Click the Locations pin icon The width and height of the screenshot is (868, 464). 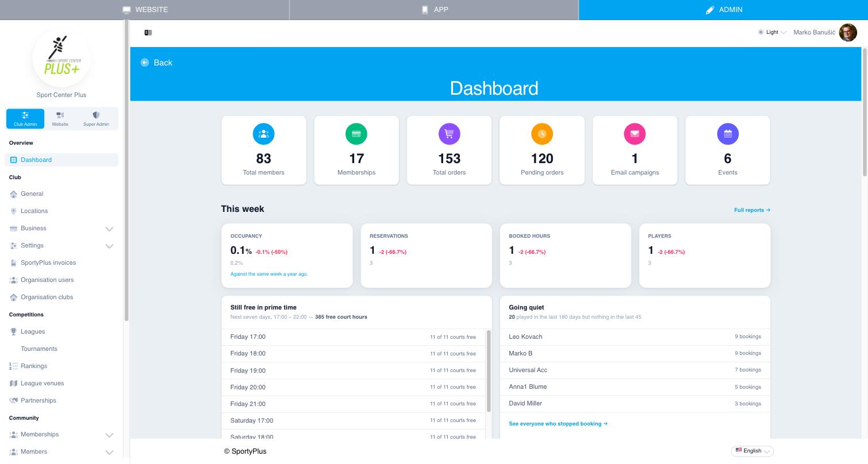14,211
